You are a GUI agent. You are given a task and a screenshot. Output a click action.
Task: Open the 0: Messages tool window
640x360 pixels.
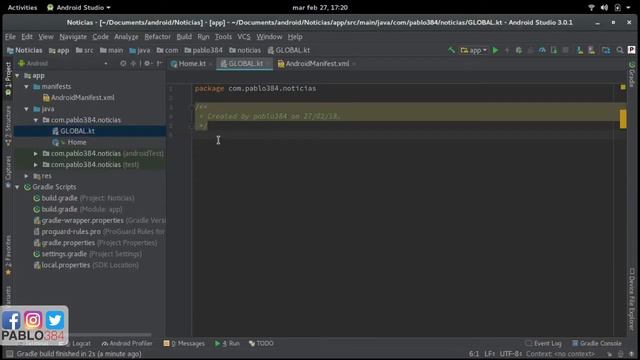(x=184, y=344)
